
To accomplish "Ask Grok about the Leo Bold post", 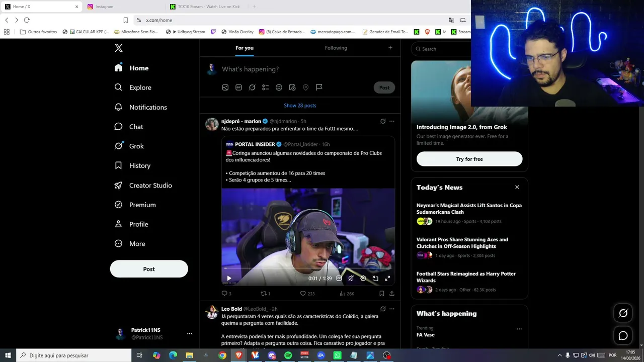I will click(383, 309).
